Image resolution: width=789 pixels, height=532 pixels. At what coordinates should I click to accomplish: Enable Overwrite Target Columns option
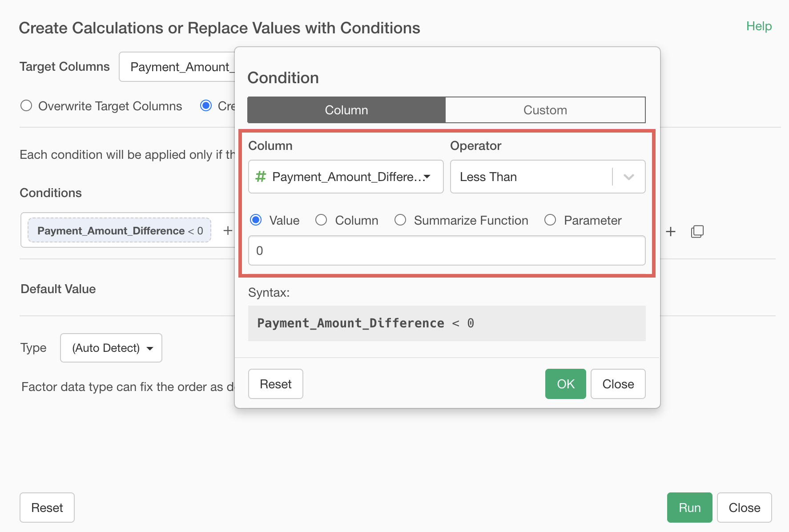click(x=26, y=106)
